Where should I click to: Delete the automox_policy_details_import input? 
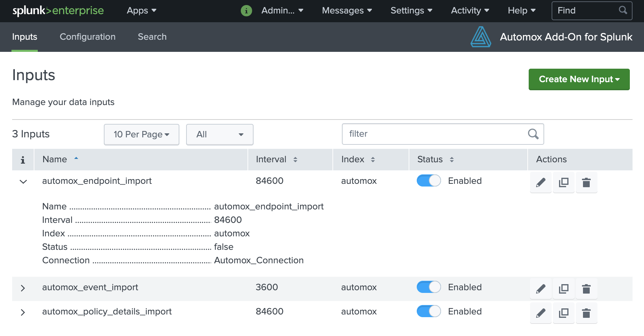click(x=586, y=313)
